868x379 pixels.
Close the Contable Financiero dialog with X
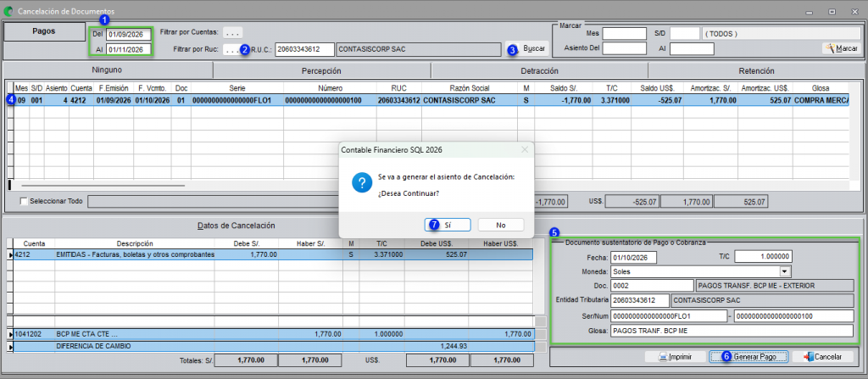[x=524, y=149]
